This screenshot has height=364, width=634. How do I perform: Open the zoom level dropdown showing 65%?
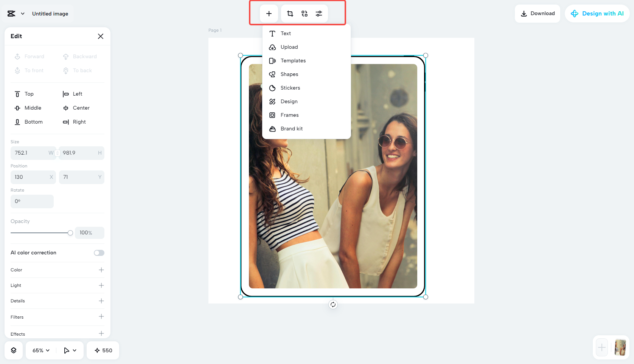40,350
